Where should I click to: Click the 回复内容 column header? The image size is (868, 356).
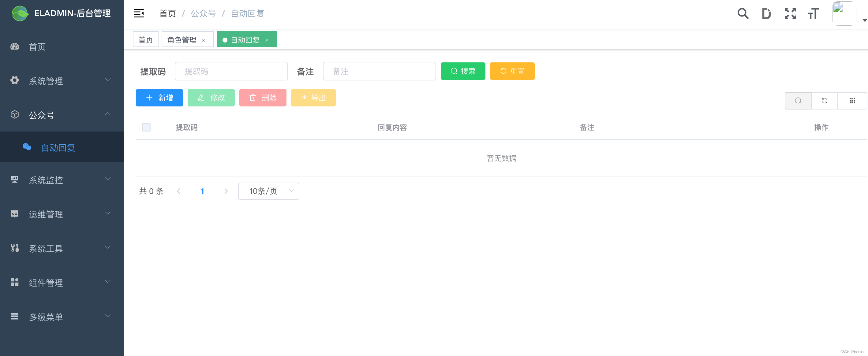(392, 127)
